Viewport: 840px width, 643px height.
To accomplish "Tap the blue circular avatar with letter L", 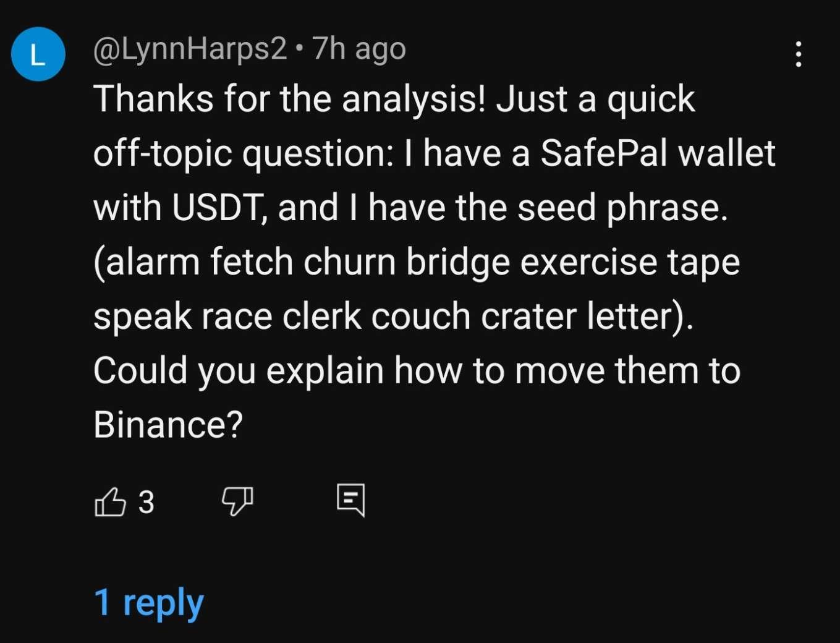I will point(38,55).
